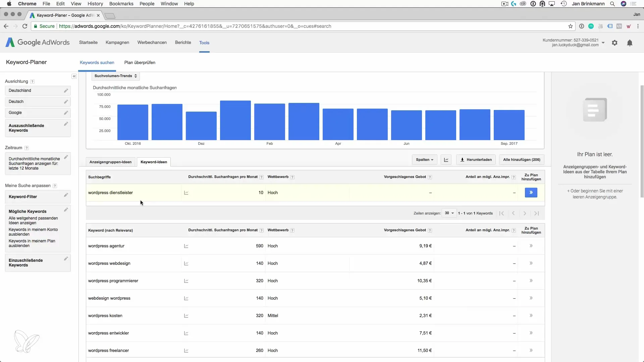Switch to Anzeigengruppen-Ideen tab
This screenshot has height=362, width=644.
[110, 162]
